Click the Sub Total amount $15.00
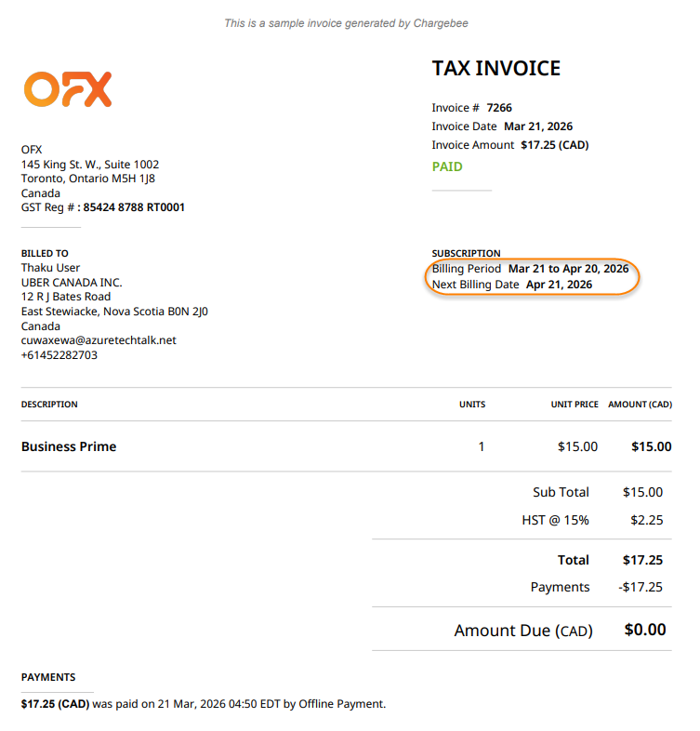The image size is (700, 731). [x=642, y=492]
